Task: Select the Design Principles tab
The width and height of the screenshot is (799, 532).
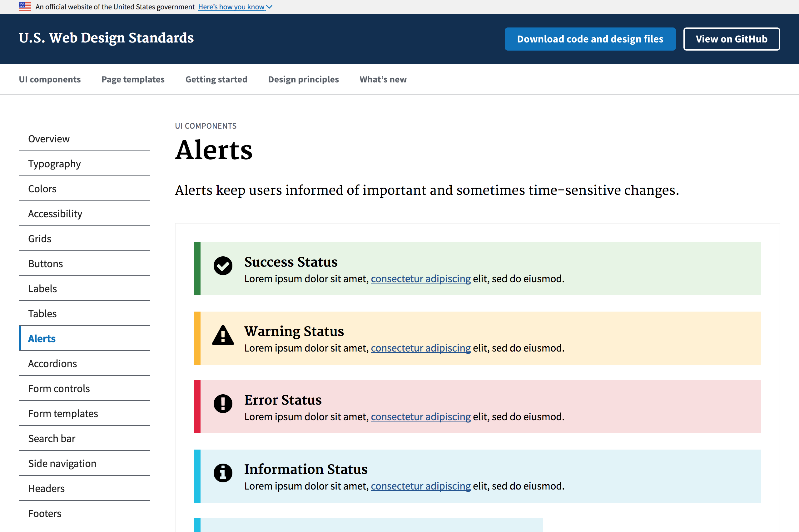Action: coord(304,79)
